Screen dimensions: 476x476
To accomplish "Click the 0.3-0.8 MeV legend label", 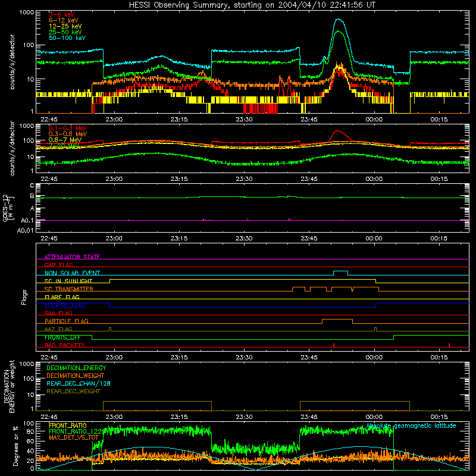I will tap(68, 134).
